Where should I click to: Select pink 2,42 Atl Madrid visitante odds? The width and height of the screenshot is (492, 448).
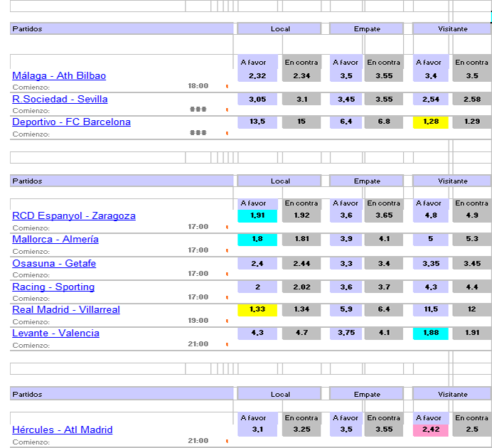coord(431,430)
